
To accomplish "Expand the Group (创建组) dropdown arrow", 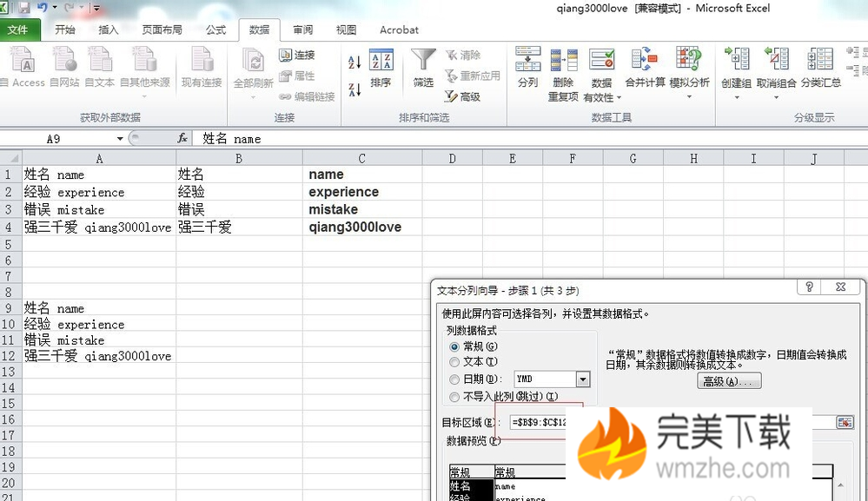I will coord(736,97).
